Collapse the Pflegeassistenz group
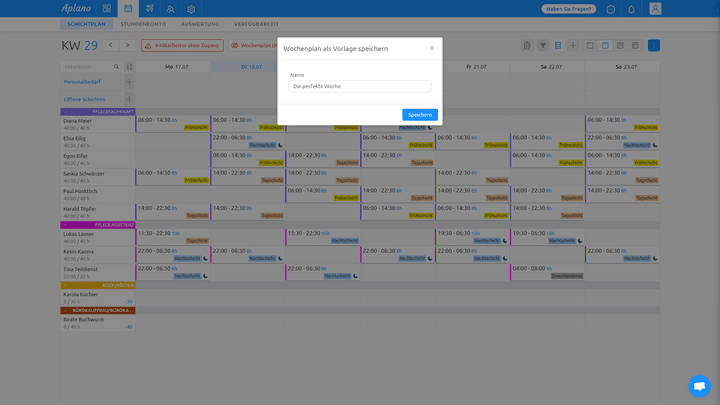The image size is (720, 405). 65,226
